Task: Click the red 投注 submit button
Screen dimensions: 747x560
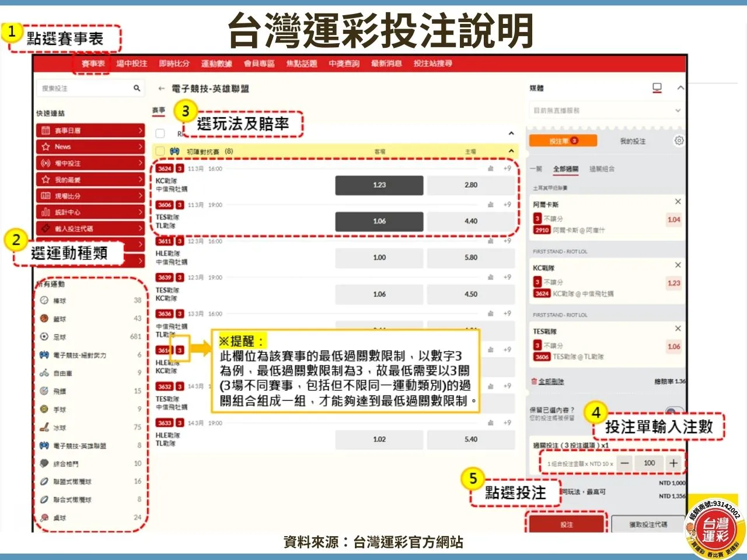Action: (566, 524)
